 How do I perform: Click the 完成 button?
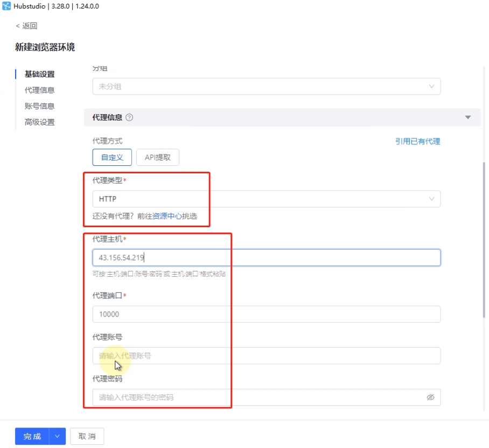tap(32, 437)
